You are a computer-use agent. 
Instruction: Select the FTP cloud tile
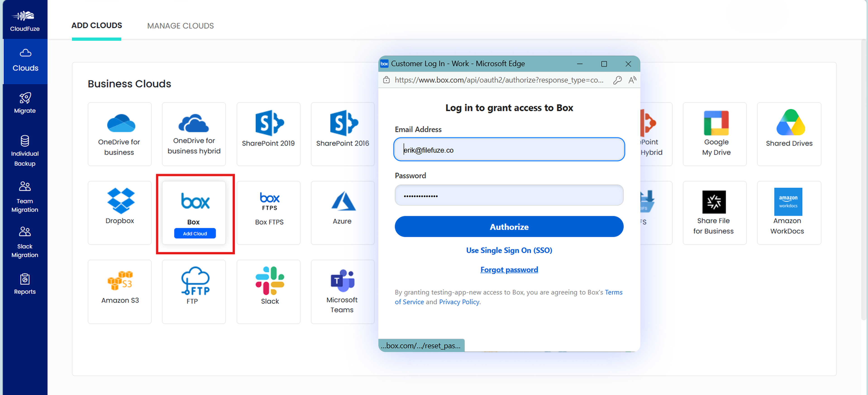194,292
